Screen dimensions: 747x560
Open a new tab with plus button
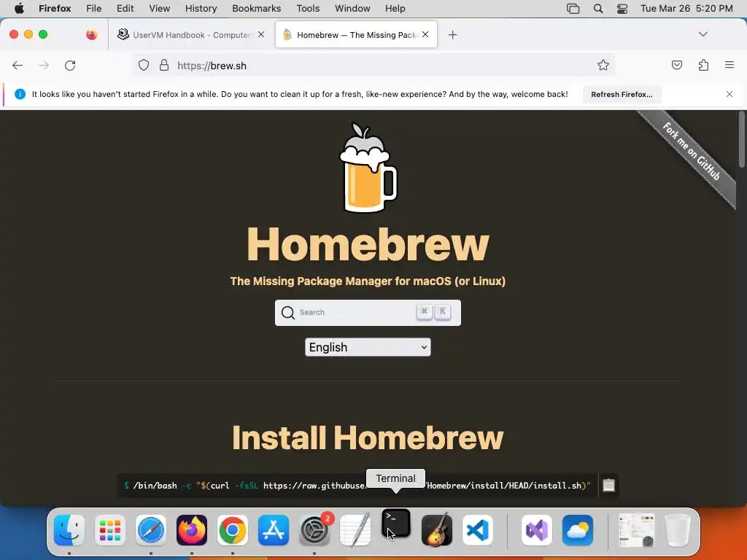point(452,35)
